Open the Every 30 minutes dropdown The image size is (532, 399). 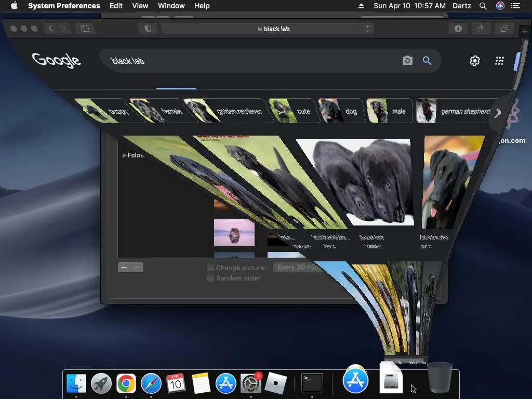tap(299, 268)
